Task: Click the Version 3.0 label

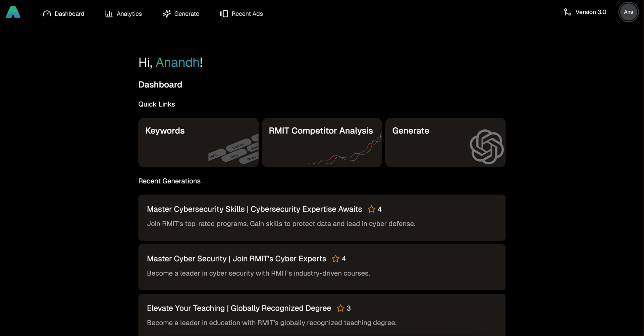Action: (591, 12)
